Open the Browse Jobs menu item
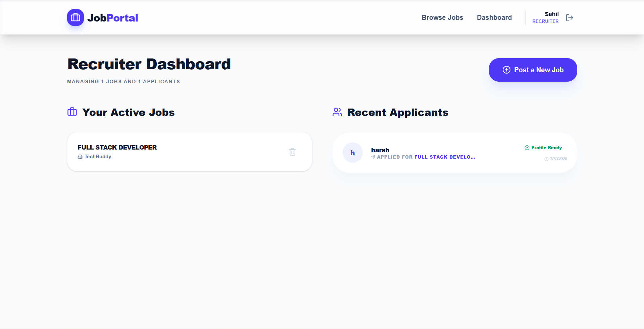Viewport: 644px width, 329px height. pos(442,17)
